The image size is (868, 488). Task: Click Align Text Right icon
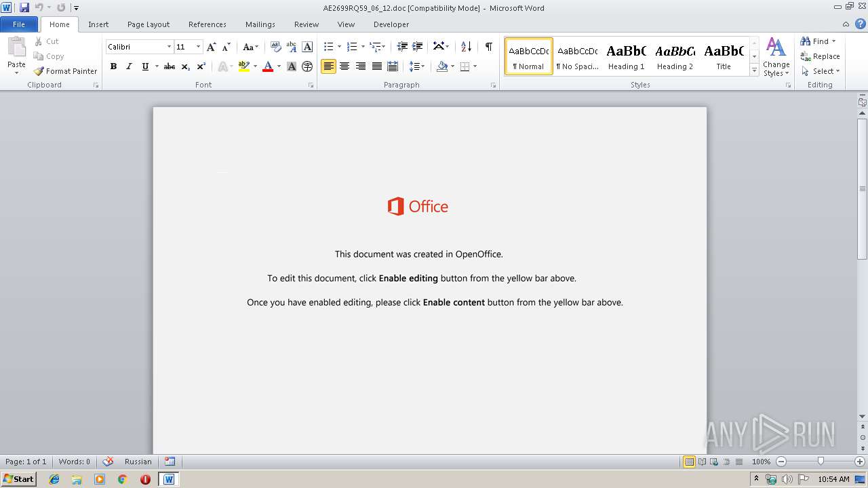[361, 66]
